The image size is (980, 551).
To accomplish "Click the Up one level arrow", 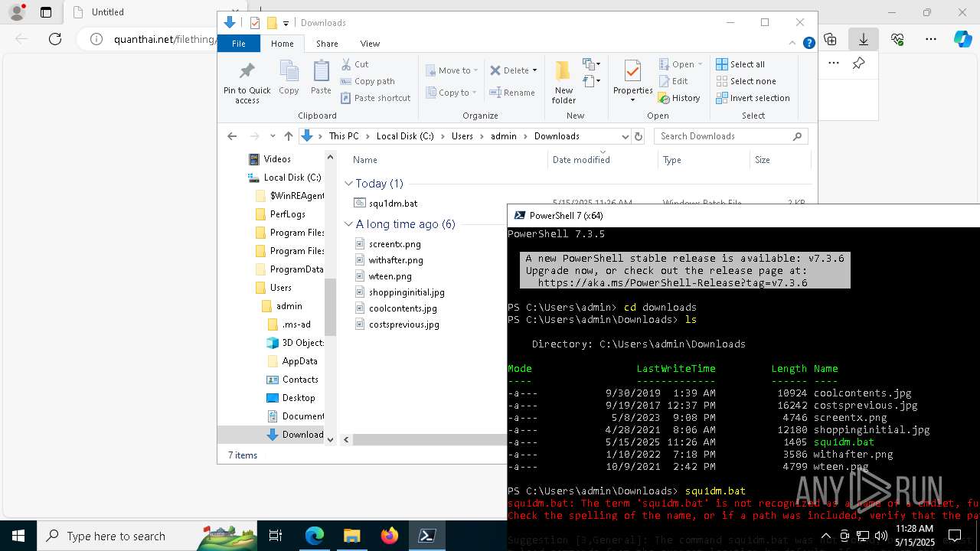I will [288, 136].
